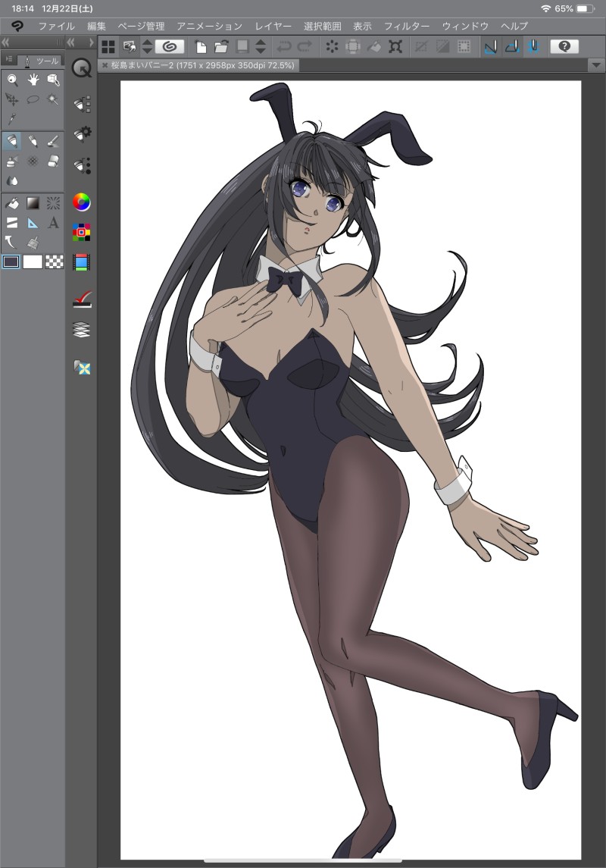Toggle Snap to Grid
This screenshot has height=868, width=606.
pyautogui.click(x=533, y=47)
